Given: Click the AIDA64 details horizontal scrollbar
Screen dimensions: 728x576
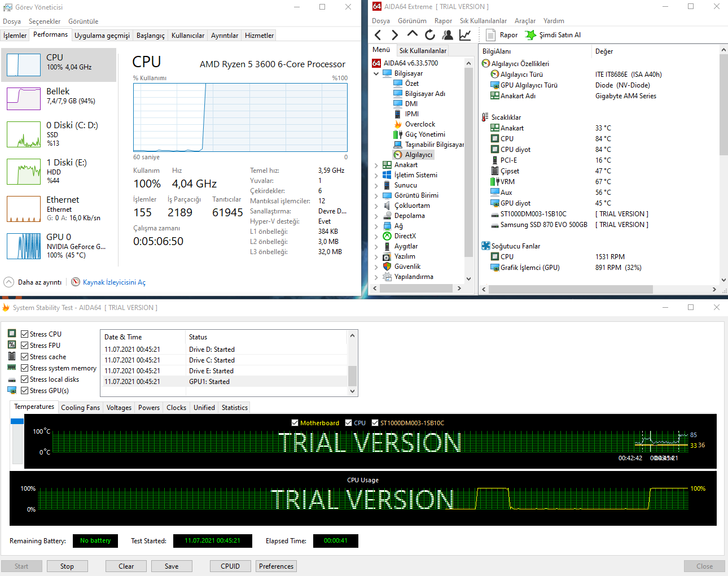Looking at the screenshot, I should 571,289.
